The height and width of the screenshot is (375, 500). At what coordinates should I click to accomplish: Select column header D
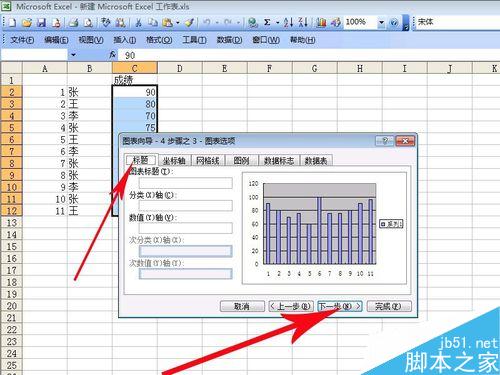click(x=180, y=68)
